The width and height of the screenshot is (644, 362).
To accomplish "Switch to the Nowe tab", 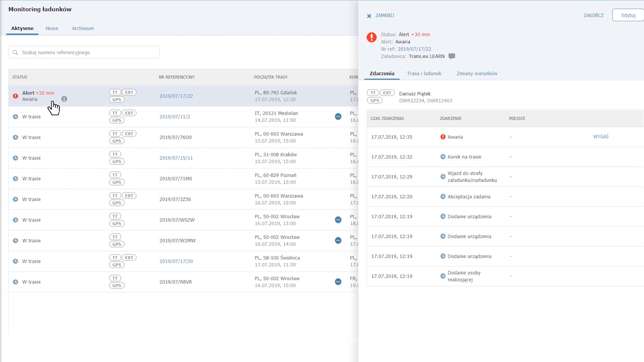I will pos(52,29).
